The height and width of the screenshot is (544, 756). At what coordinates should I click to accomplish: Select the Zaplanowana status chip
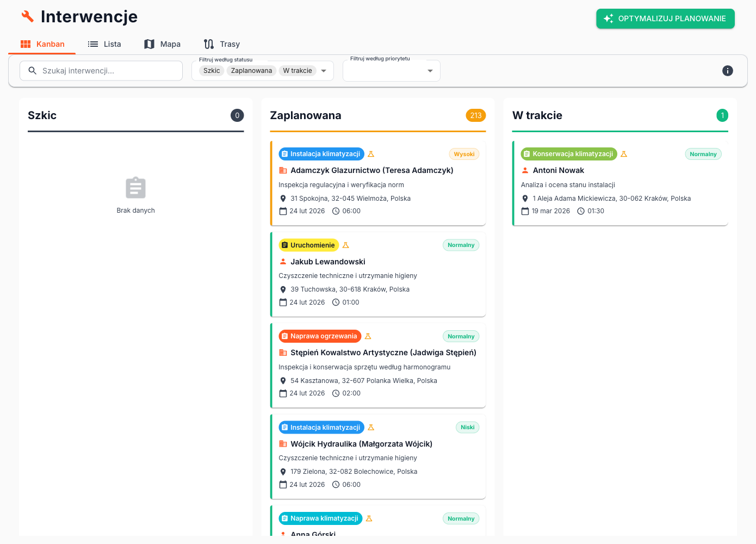pyautogui.click(x=251, y=71)
